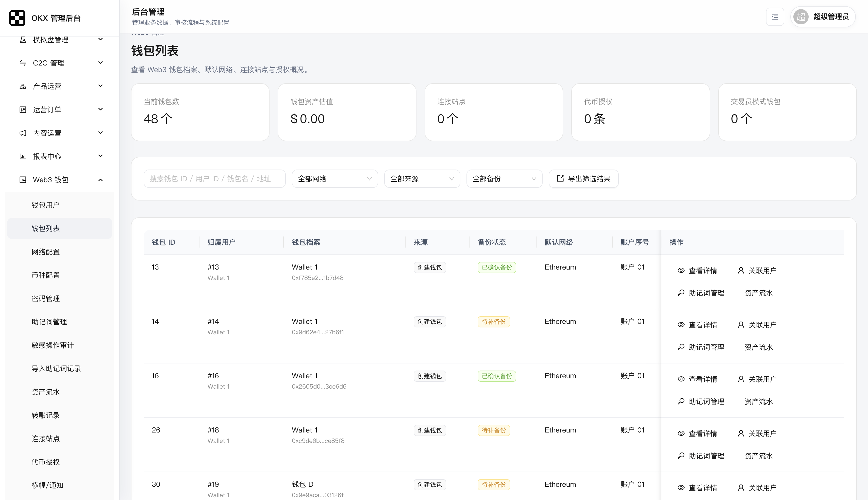Image resolution: width=868 pixels, height=500 pixels.
Task: Click the sidebar collapse menu icon
Action: pyautogui.click(x=775, y=17)
